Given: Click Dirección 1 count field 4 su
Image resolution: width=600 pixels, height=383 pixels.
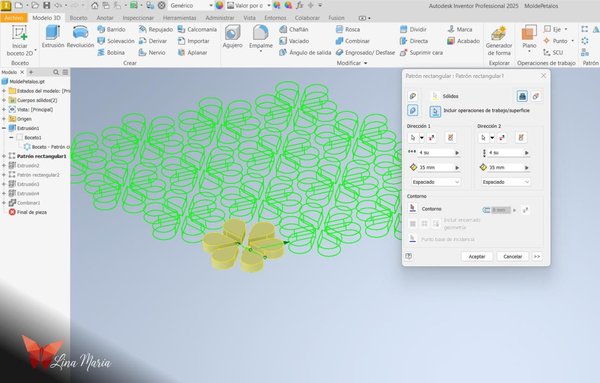Looking at the screenshot, I should click(436, 153).
